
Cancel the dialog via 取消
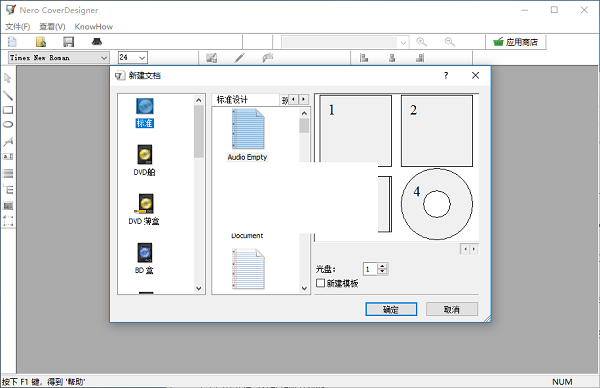click(x=452, y=309)
